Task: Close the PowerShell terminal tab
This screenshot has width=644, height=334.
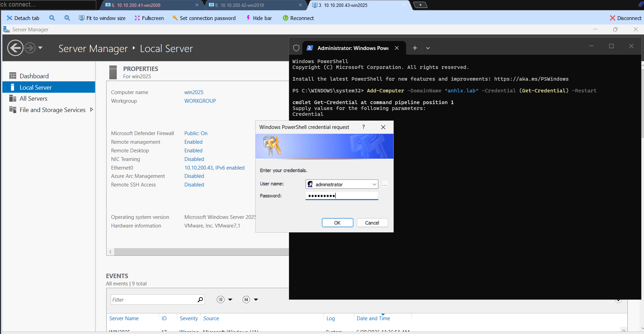Action: pos(397,48)
